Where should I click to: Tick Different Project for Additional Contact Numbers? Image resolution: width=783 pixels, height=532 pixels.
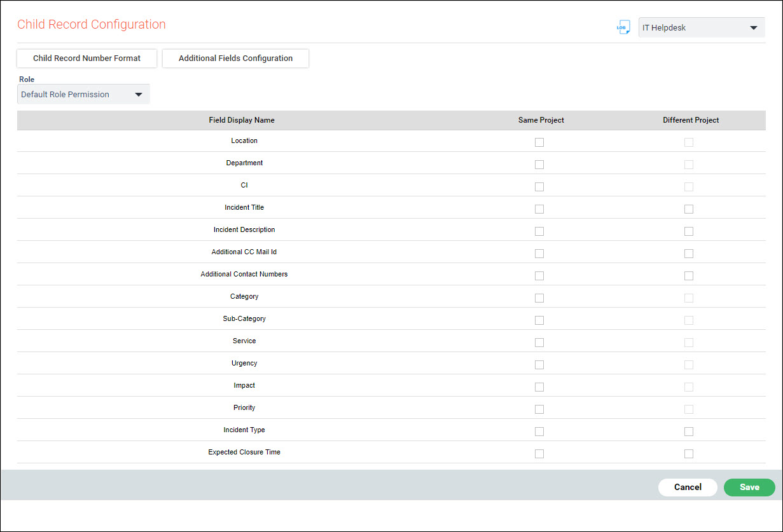click(689, 276)
